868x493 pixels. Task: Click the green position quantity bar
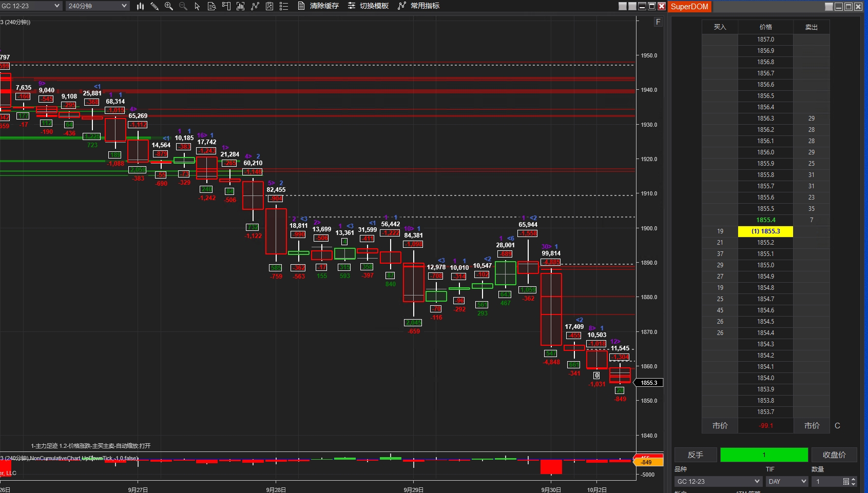click(764, 455)
